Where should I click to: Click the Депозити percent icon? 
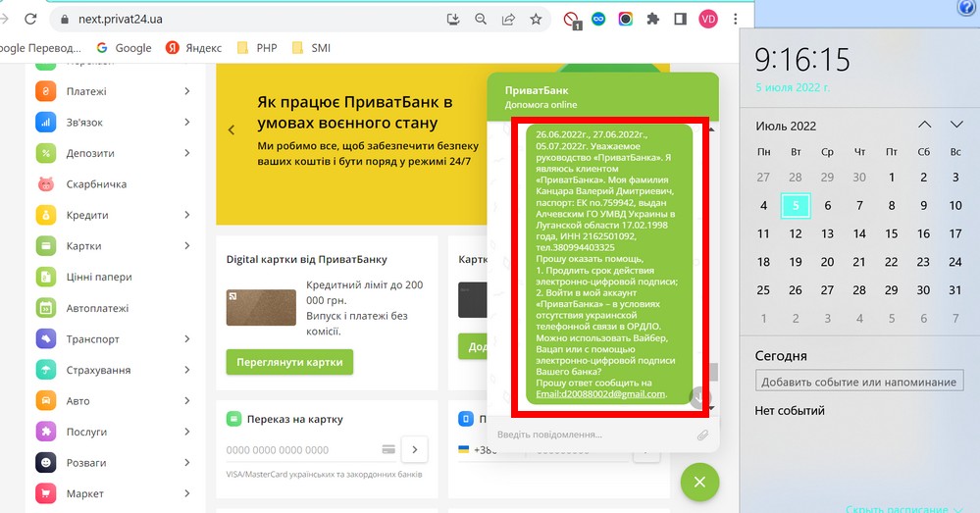pyautogui.click(x=46, y=153)
